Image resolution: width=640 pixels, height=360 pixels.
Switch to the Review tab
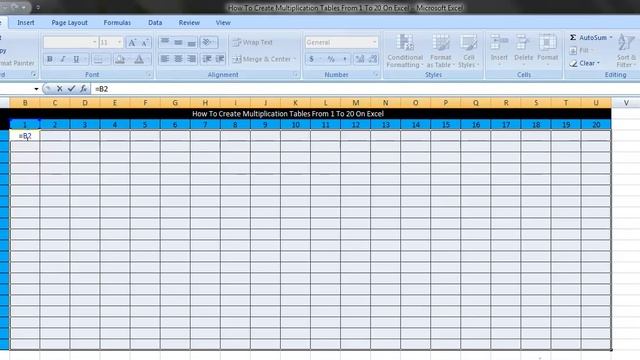pos(189,23)
